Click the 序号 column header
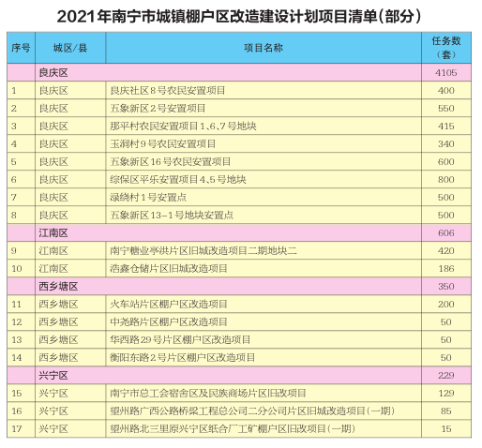Viewport: 482px width, 448px height. coord(21,48)
